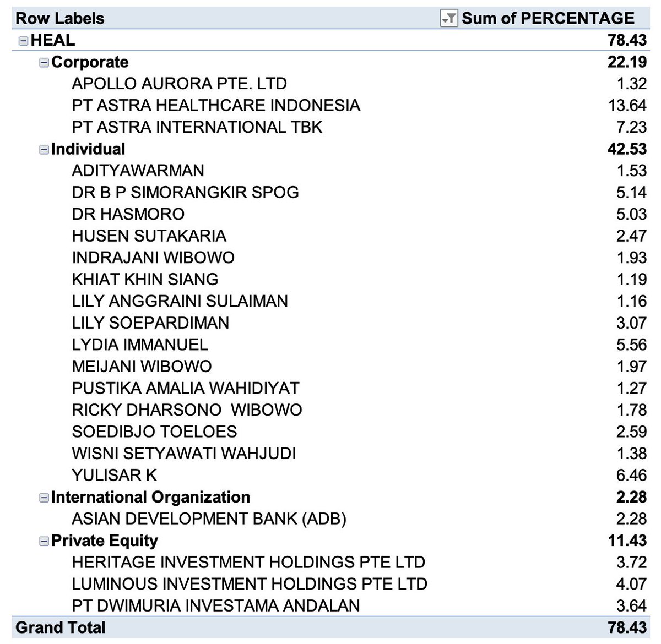This screenshot has height=644, width=661.
Task: Select the YULISAR K cell
Action: (115, 475)
